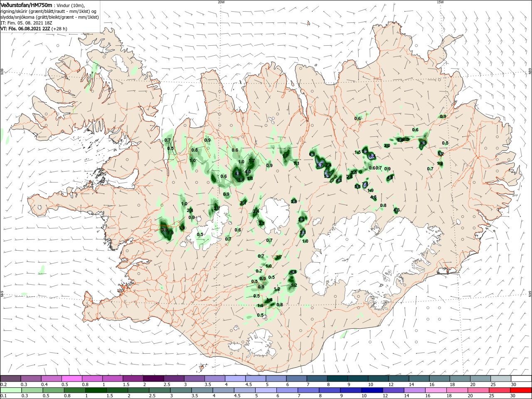This screenshot has width=532, height=399.
Task: Pick the dark purple 2 swatch in upper row
Action: tap(153, 379)
